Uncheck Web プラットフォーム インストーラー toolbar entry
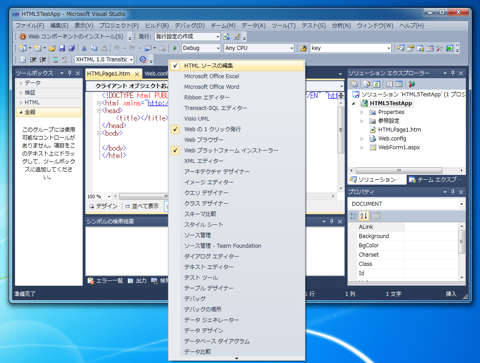480x363 pixels. tap(237, 150)
